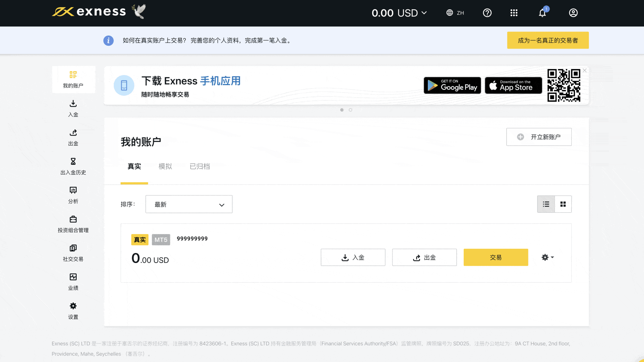Click 成为一名真正的交易者 button
This screenshot has width=644, height=362.
[548, 40]
